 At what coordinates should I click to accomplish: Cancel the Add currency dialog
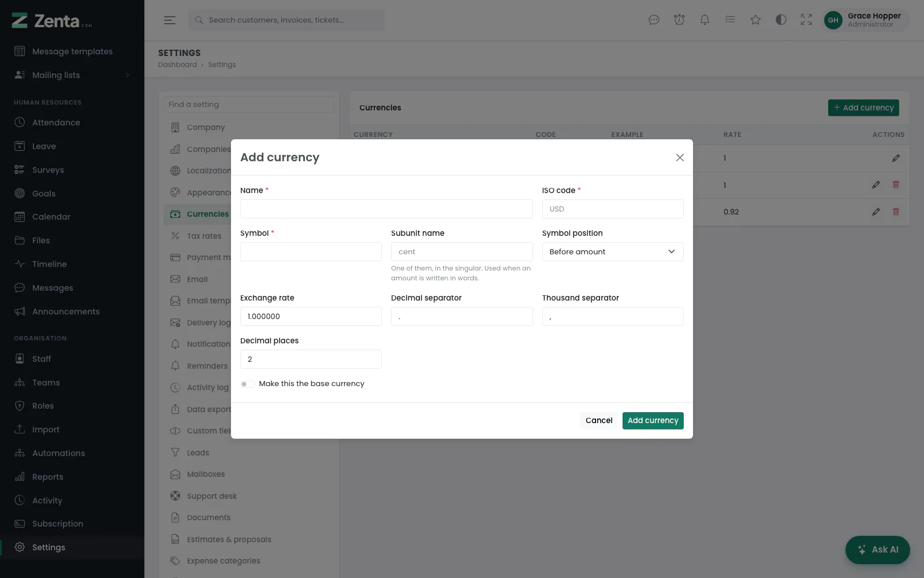599,421
